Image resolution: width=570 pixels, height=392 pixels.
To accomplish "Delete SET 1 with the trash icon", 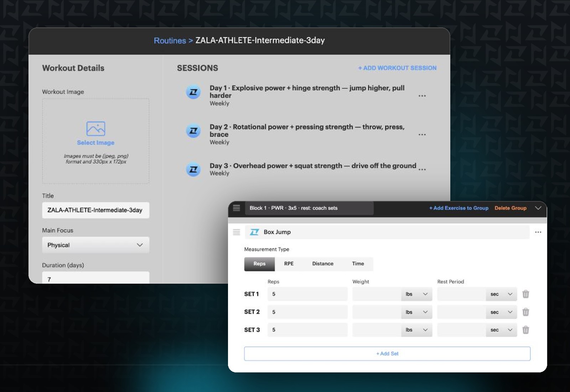I will pyautogui.click(x=525, y=294).
